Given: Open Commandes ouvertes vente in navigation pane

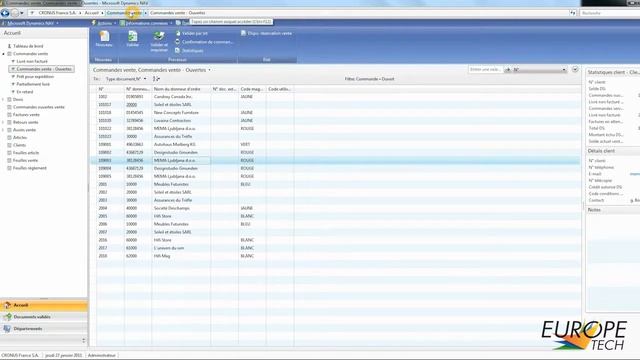Looking at the screenshot, I should pyautogui.click(x=38, y=107).
